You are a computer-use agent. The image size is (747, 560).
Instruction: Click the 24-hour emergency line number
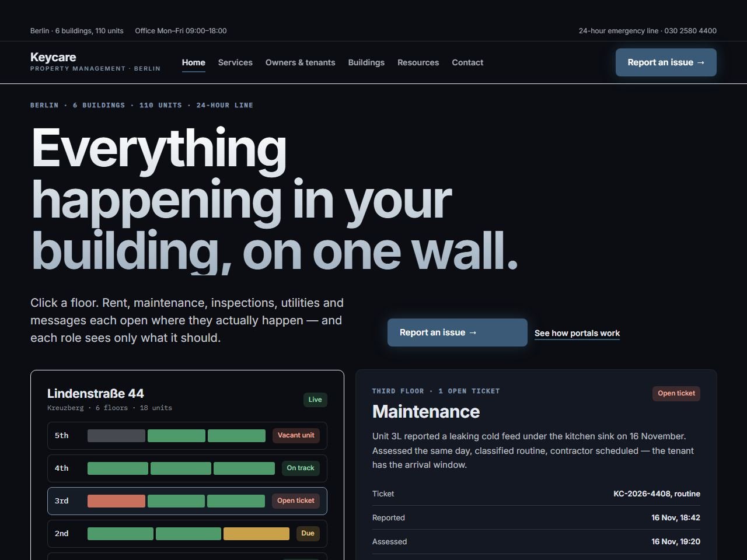click(x=648, y=31)
